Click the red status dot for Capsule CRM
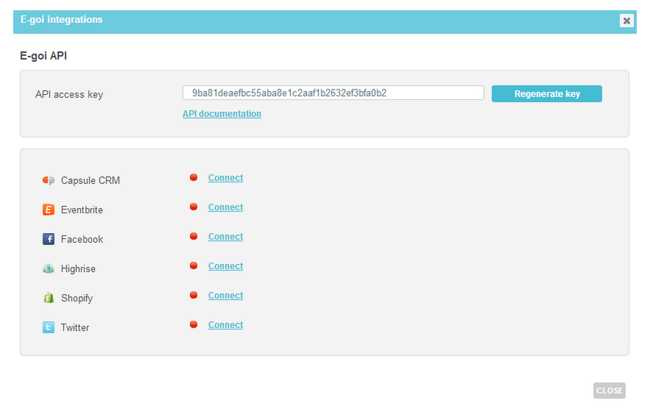The width and height of the screenshot is (650, 412). [194, 177]
